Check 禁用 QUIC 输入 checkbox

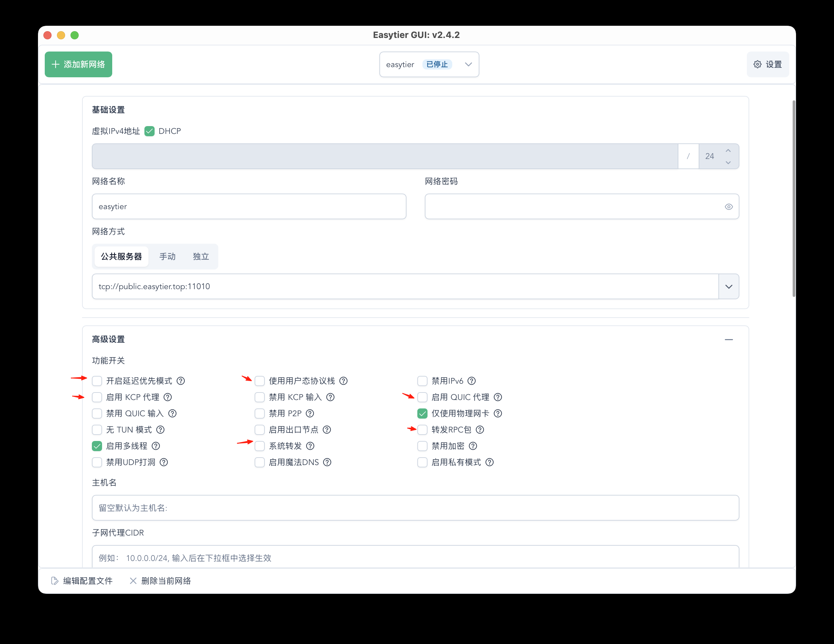[x=97, y=413]
